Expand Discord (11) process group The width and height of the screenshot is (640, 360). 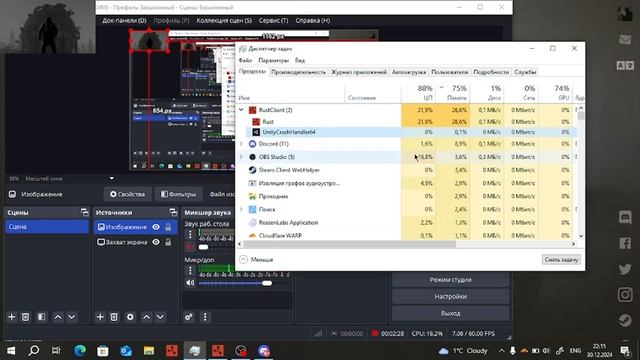[x=241, y=144]
